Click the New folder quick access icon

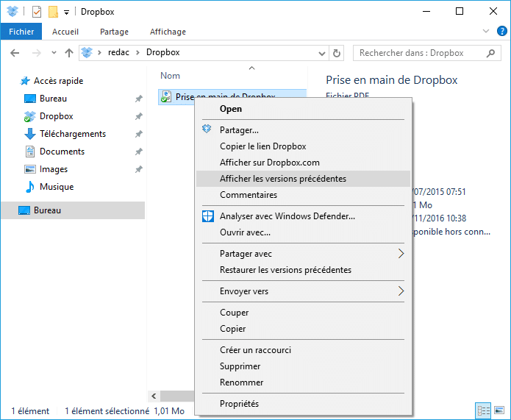coord(53,12)
